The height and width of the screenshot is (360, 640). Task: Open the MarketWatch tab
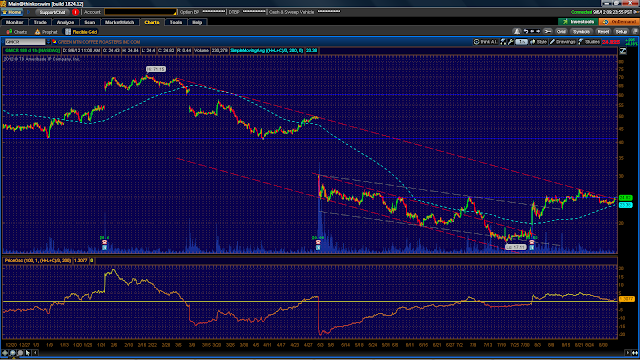tap(119, 22)
